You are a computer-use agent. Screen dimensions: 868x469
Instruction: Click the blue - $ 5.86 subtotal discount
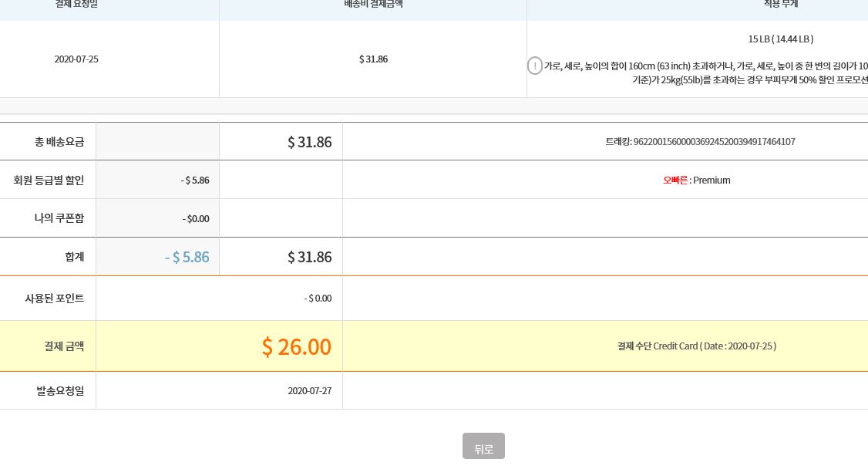187,257
